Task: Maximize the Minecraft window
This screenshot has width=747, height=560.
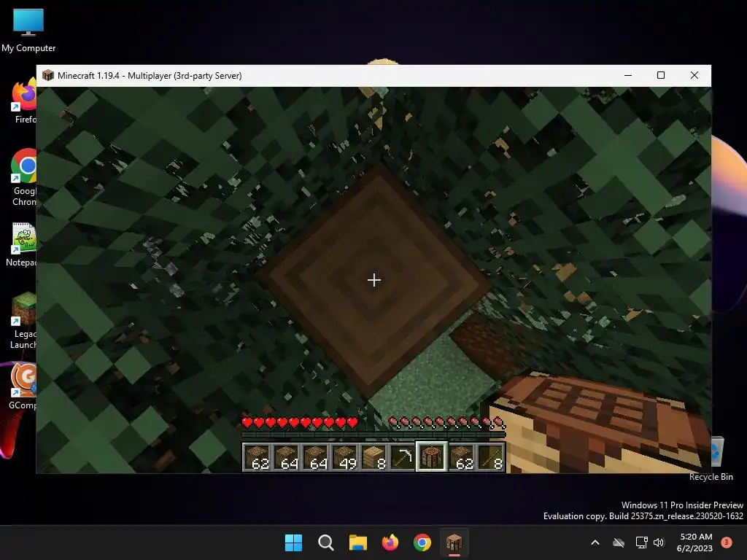Action: pyautogui.click(x=661, y=75)
